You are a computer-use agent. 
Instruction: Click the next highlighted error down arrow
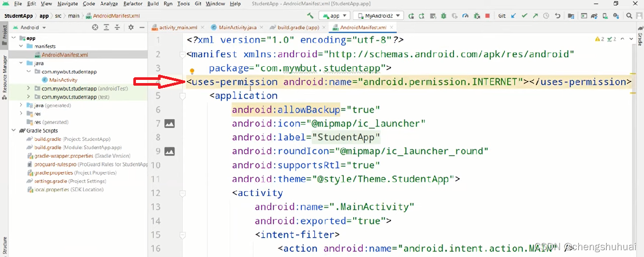[631, 39]
